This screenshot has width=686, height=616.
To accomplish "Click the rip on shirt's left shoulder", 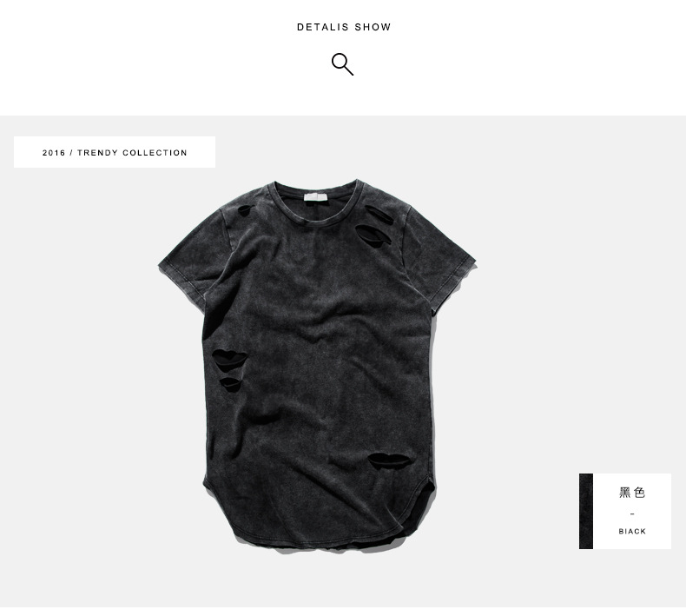I will (245, 210).
